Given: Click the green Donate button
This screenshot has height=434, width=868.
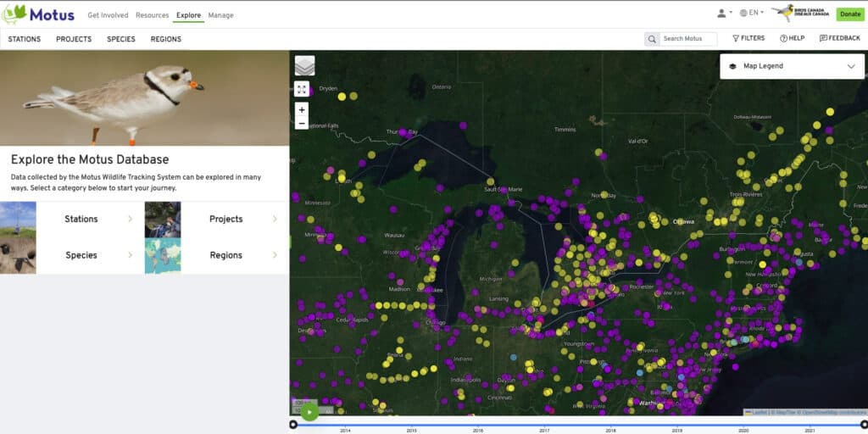Looking at the screenshot, I should (x=849, y=14).
